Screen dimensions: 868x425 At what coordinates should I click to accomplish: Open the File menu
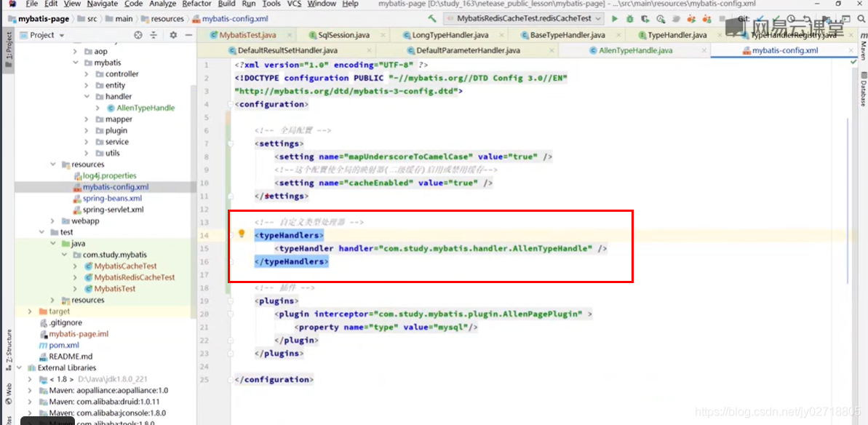click(x=32, y=4)
